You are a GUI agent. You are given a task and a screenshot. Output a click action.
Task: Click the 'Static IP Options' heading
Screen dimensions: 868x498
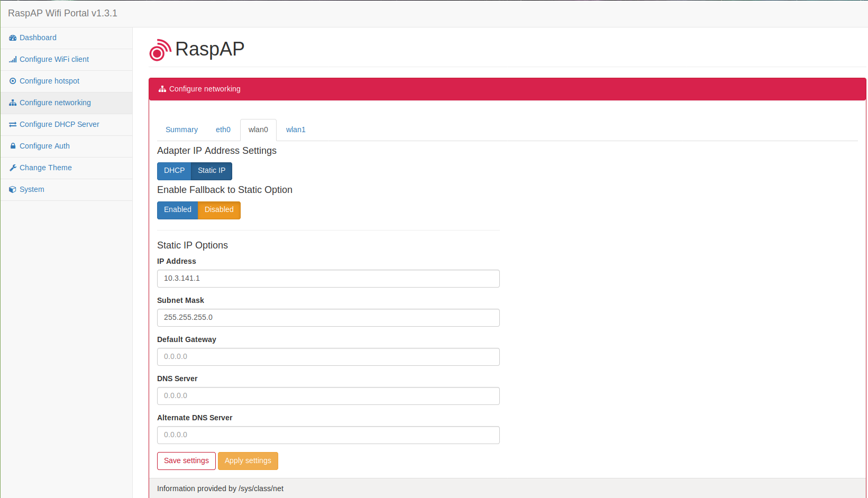pos(193,246)
